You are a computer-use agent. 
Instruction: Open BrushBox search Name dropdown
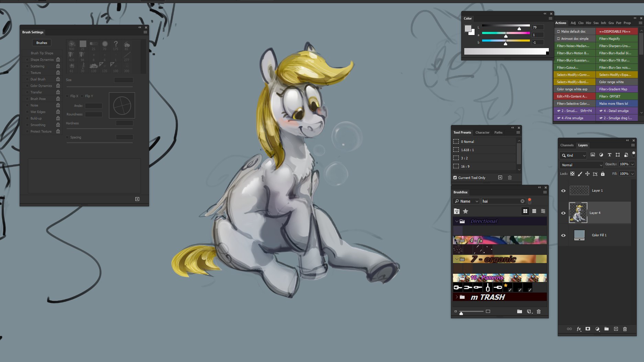click(466, 201)
